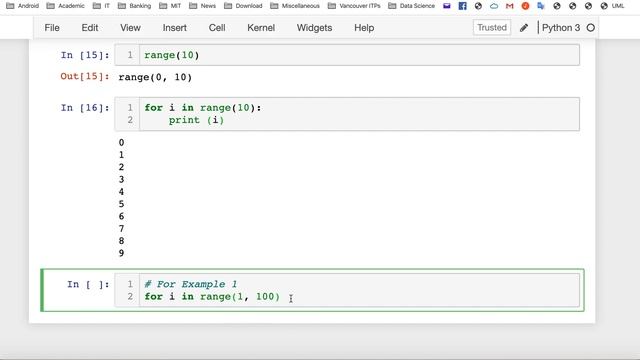Click output value 8
Screen dimensions: 640x360
coord(121,240)
